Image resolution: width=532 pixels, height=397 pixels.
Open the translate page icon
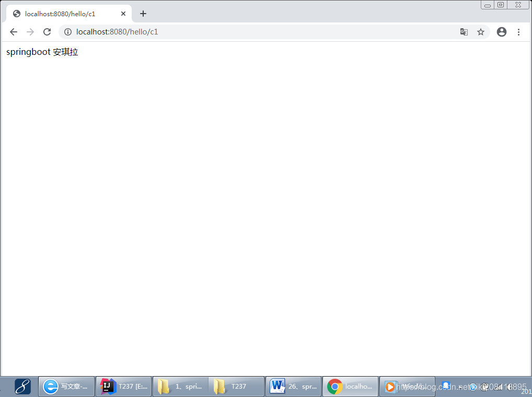tap(464, 32)
